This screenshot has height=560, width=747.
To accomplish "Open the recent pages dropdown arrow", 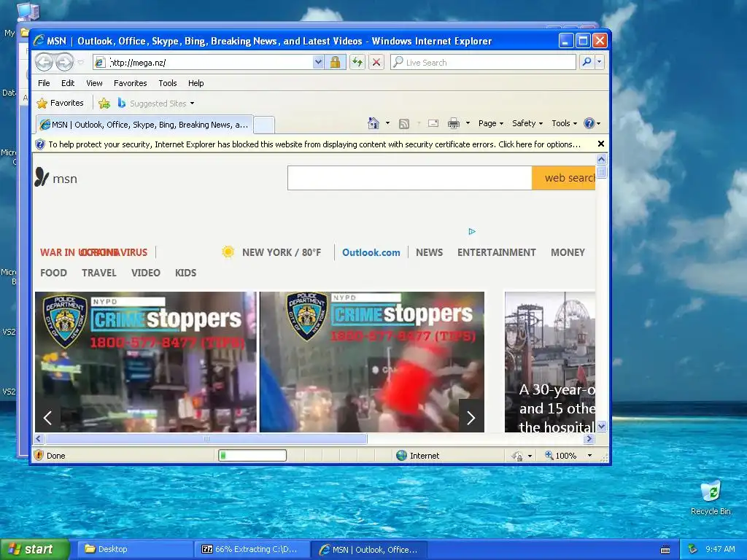I will click(80, 63).
